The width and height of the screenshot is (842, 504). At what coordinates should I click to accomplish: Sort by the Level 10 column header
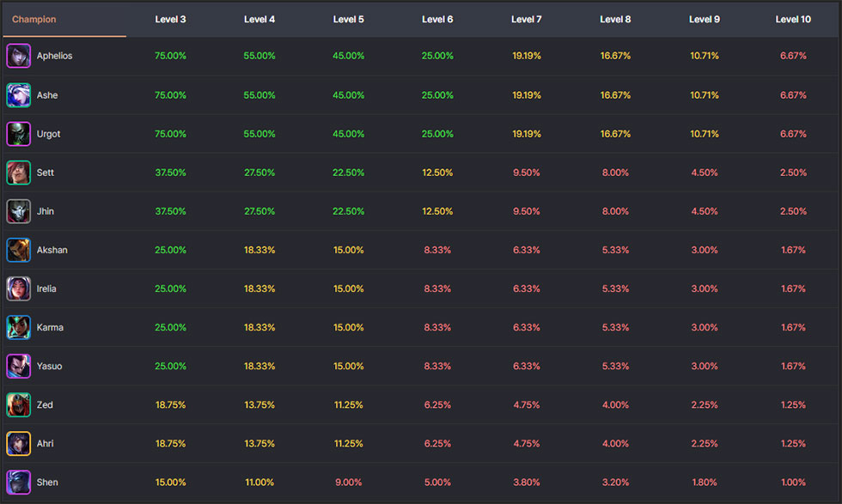point(793,20)
